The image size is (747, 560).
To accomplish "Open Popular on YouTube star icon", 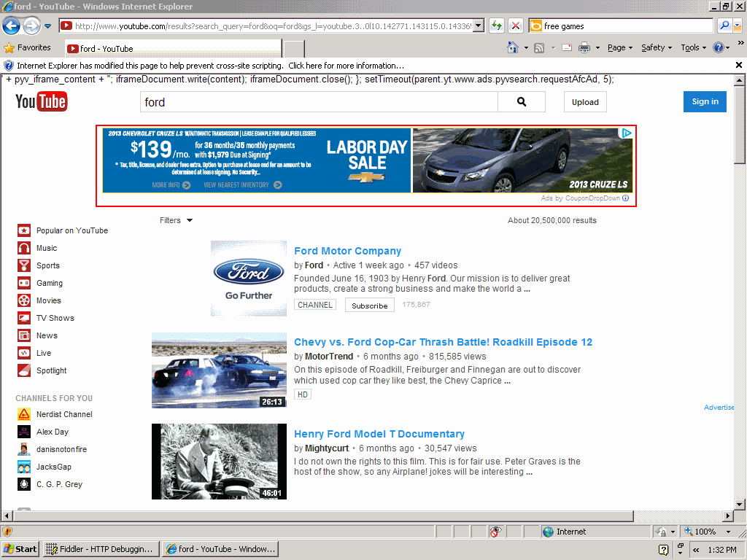I will click(24, 230).
